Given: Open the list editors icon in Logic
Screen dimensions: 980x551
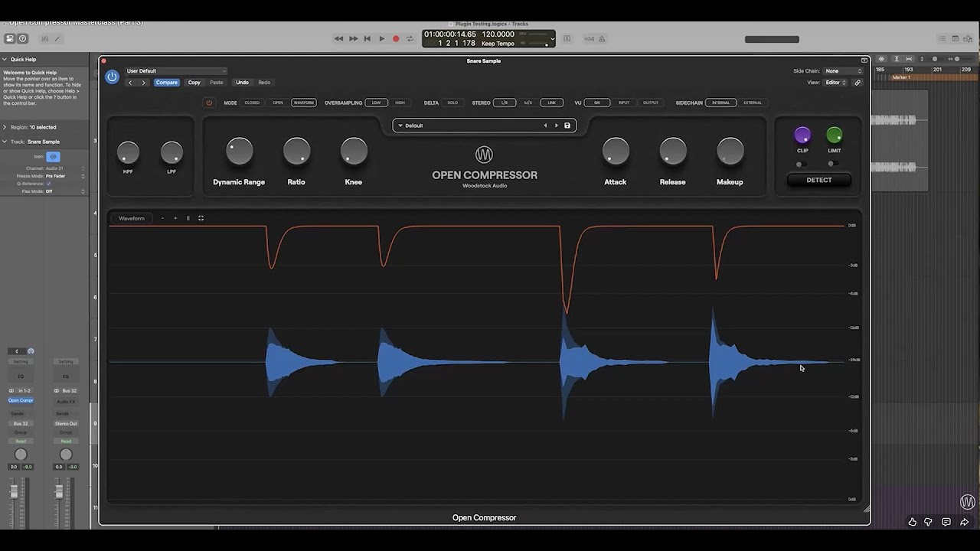Looking at the screenshot, I should 942,38.
